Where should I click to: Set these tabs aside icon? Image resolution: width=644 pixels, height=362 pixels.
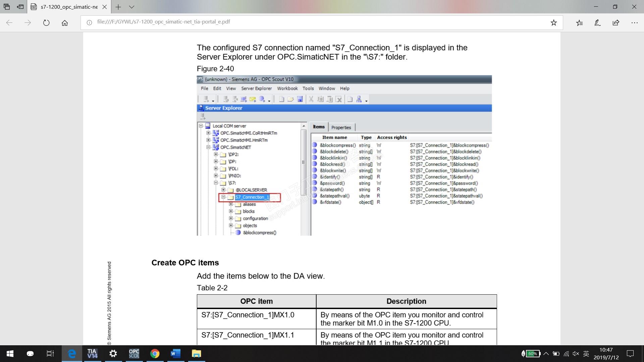20,7
